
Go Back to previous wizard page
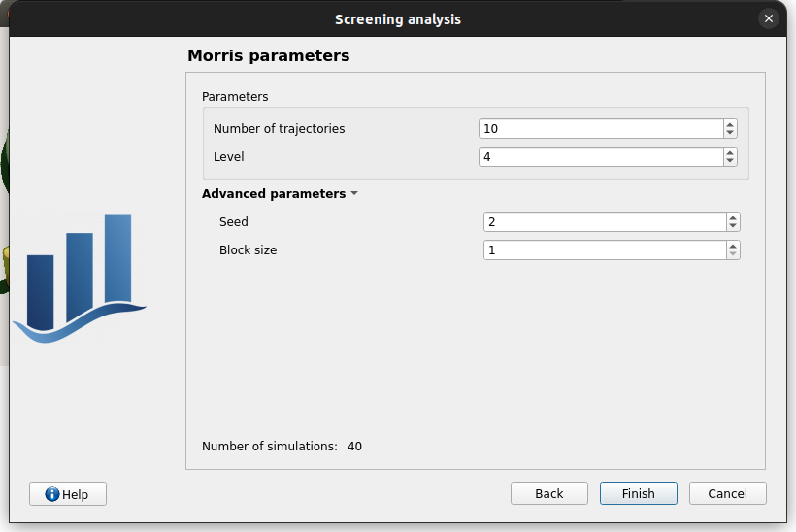548,494
